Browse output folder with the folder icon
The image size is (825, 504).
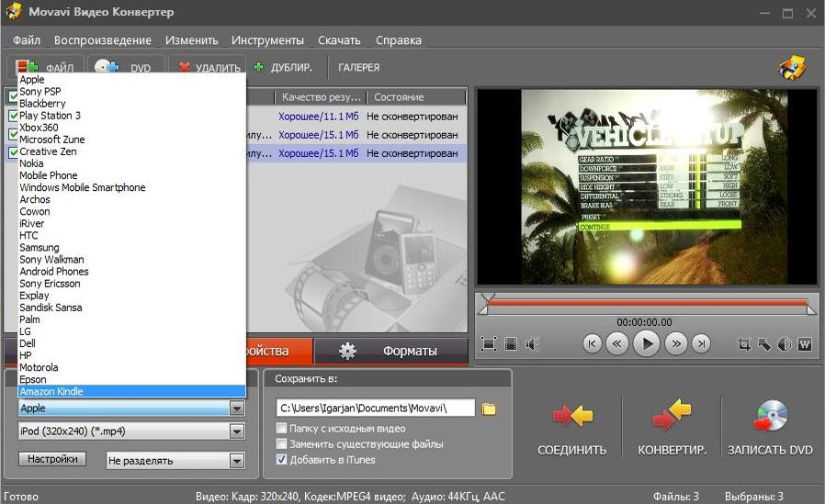click(490, 409)
